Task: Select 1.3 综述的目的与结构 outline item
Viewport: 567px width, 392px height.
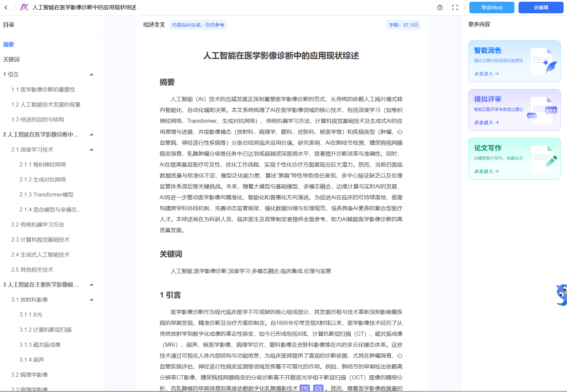Action: (38, 119)
